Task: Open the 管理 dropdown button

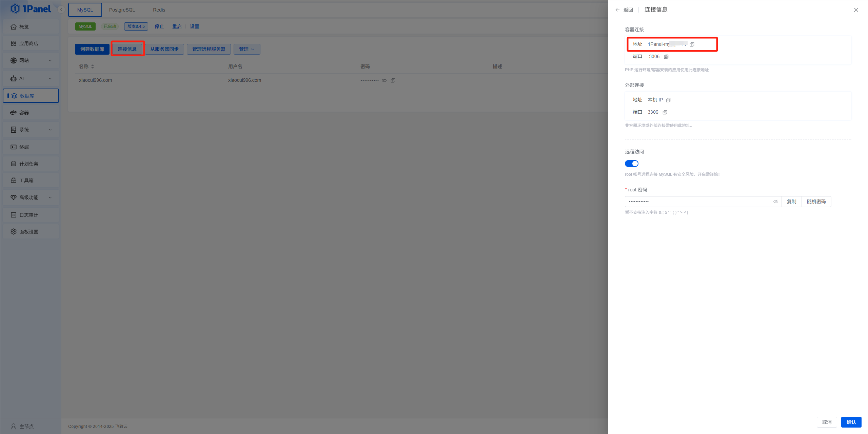Action: pos(246,49)
